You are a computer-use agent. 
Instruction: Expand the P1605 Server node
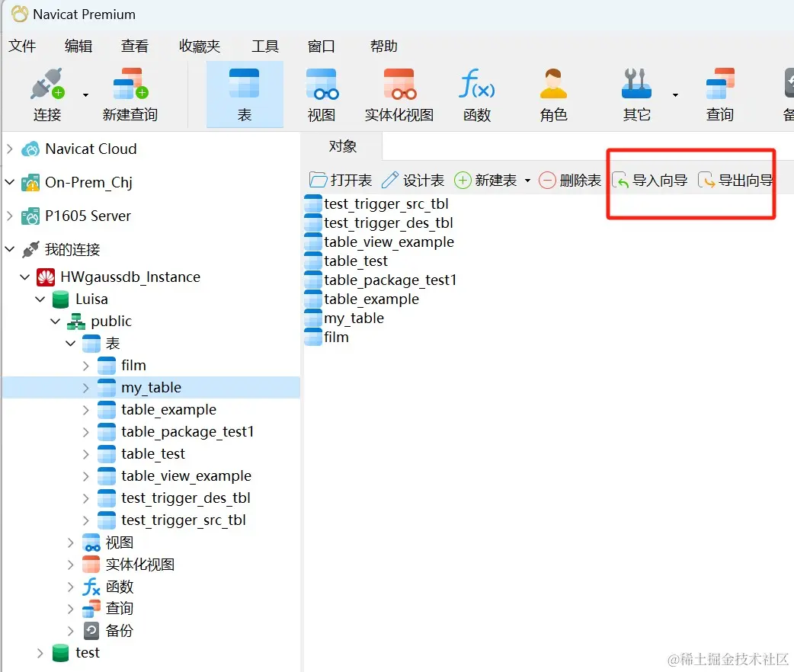coord(10,215)
